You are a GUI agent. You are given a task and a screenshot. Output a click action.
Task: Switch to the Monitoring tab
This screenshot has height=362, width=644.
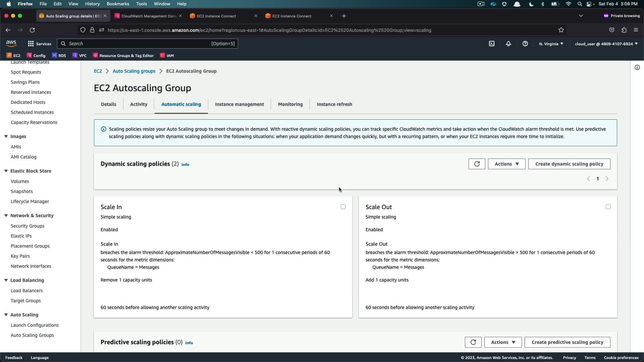290,104
